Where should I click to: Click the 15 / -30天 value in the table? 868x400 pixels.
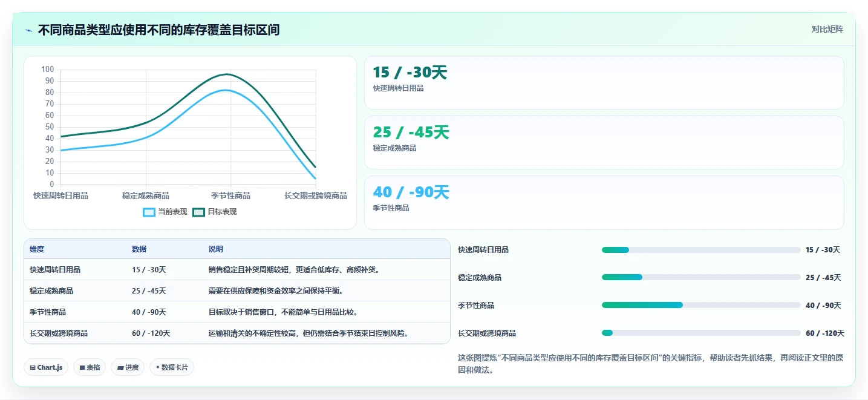149,270
